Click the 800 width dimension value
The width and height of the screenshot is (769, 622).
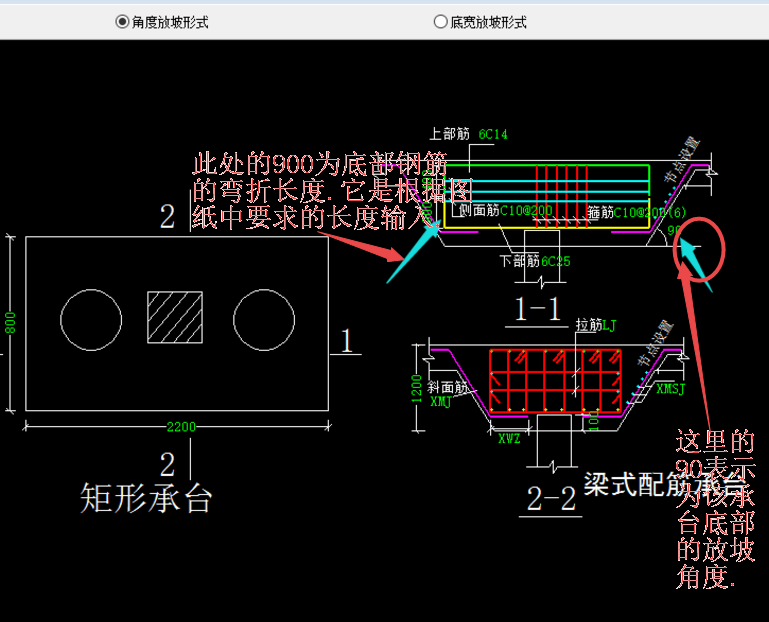(10, 323)
